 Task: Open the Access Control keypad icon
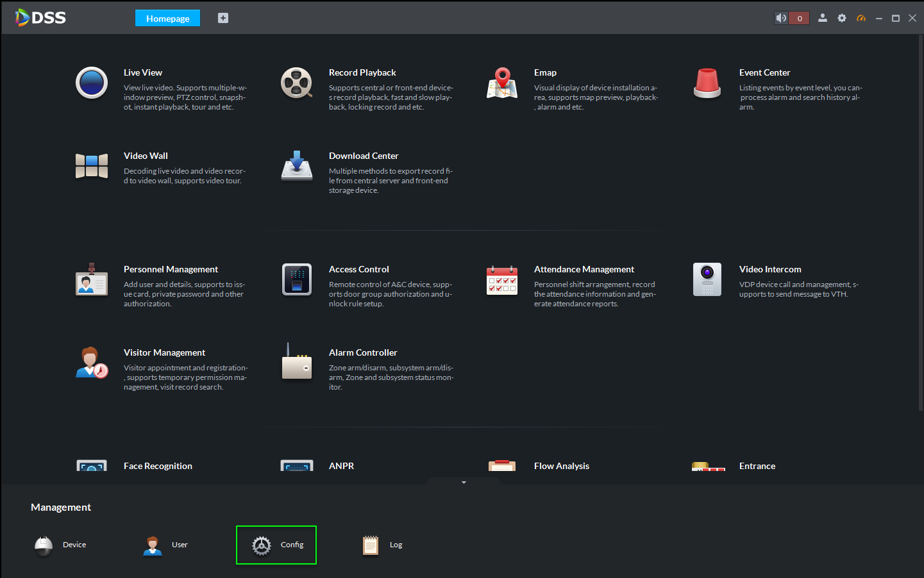(x=297, y=279)
